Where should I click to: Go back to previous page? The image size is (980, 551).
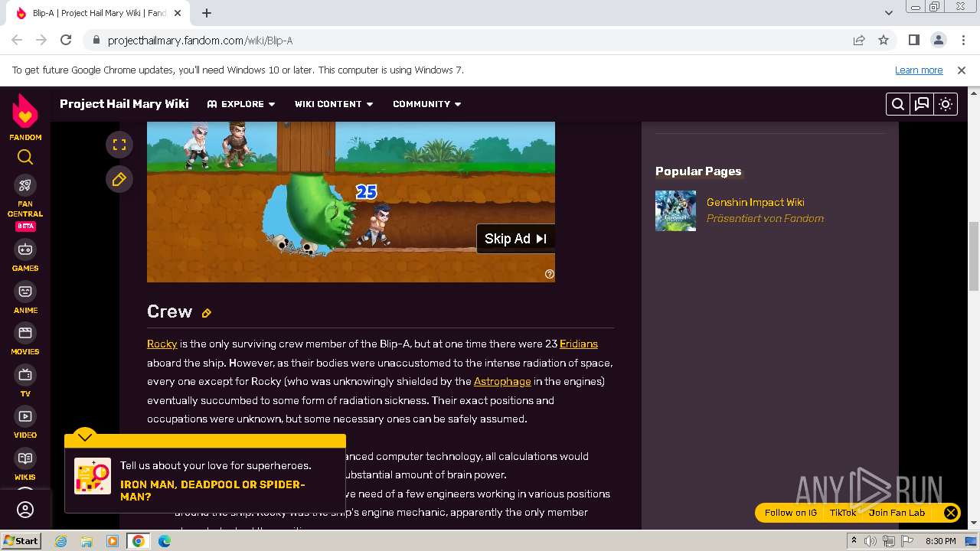click(17, 41)
